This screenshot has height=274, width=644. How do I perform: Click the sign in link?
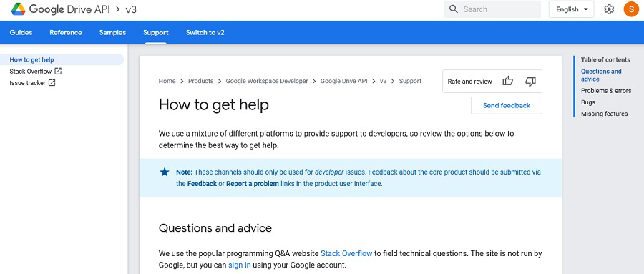(240, 265)
